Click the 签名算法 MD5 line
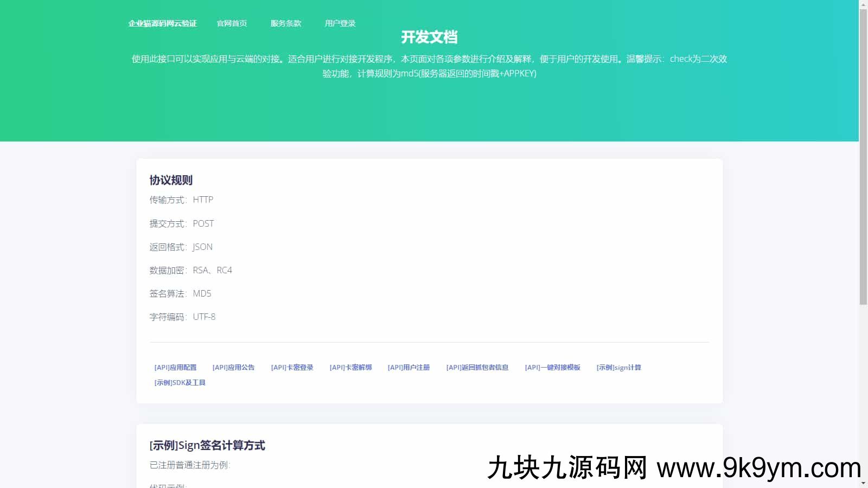Image resolution: width=868 pixels, height=488 pixels. tap(180, 294)
